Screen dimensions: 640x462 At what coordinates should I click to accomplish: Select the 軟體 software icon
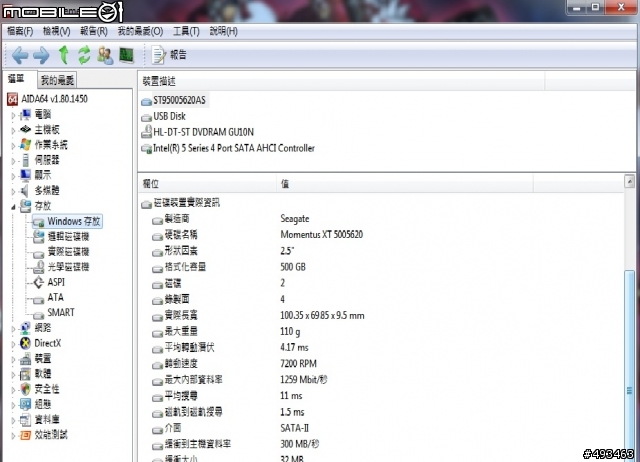(x=25, y=373)
